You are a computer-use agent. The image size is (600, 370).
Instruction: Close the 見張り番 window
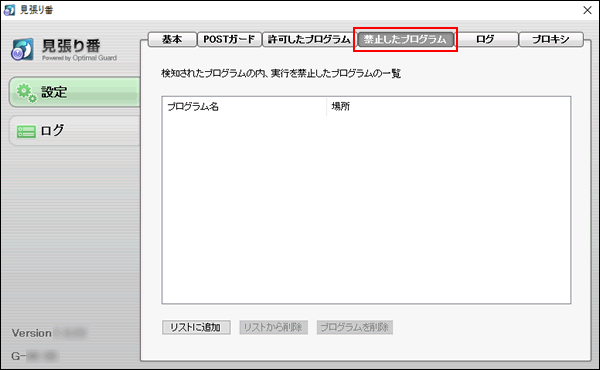[x=587, y=10]
